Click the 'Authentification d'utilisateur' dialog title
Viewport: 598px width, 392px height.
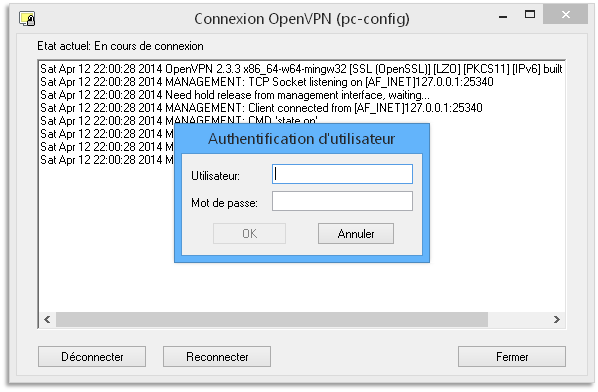click(301, 139)
